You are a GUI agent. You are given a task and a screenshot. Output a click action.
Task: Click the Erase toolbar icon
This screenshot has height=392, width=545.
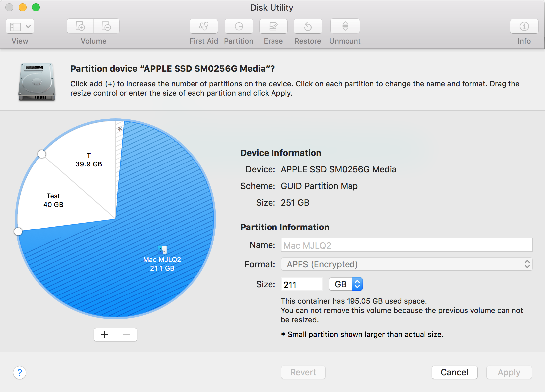tap(273, 26)
